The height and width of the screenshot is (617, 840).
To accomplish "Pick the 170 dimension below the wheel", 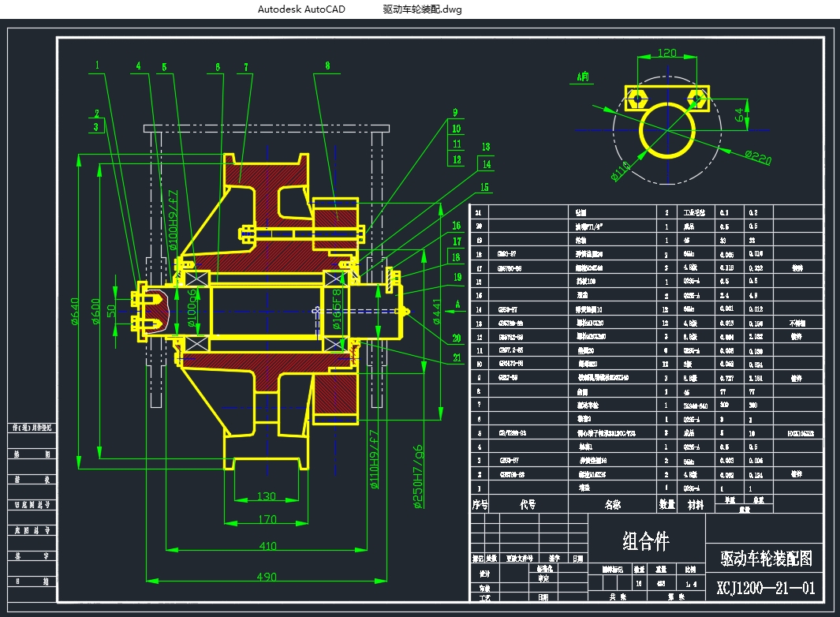I will click(267, 519).
